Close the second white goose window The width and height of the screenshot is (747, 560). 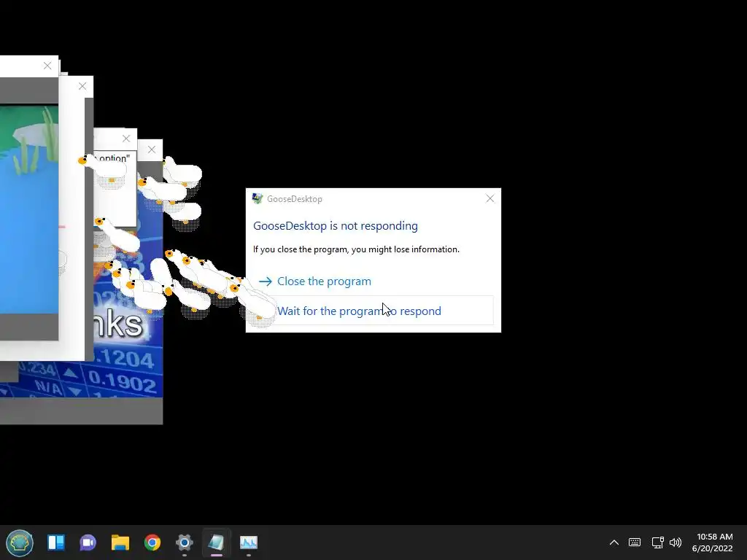82,86
